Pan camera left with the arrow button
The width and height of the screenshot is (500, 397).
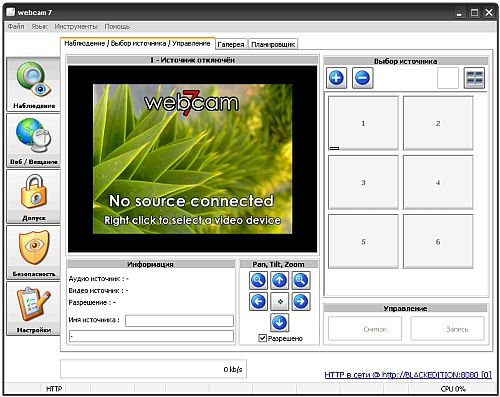pos(258,301)
